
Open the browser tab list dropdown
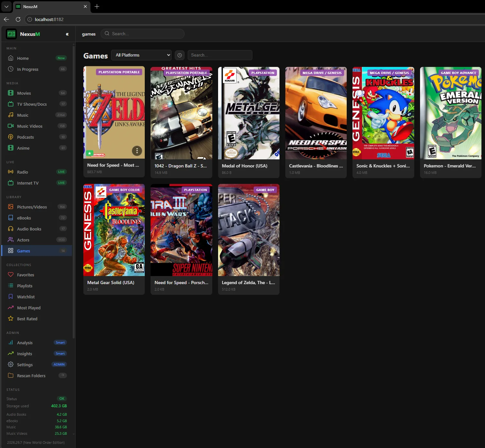pos(6,6)
